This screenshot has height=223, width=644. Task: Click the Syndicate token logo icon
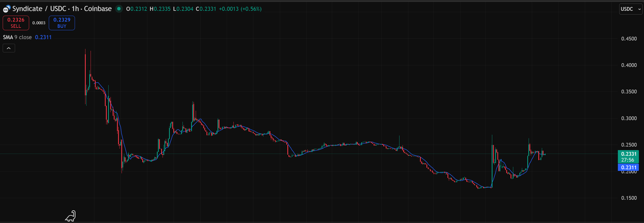click(6, 10)
